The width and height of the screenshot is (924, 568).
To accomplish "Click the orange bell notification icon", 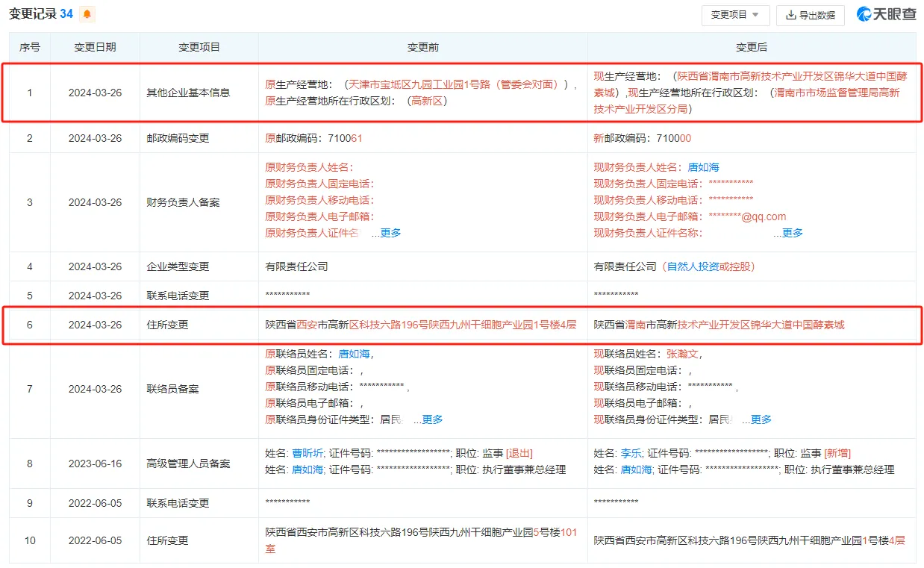I will pos(87,14).
